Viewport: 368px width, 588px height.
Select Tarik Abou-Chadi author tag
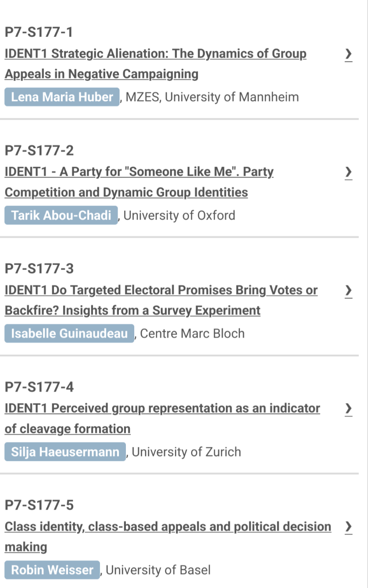[61, 216]
